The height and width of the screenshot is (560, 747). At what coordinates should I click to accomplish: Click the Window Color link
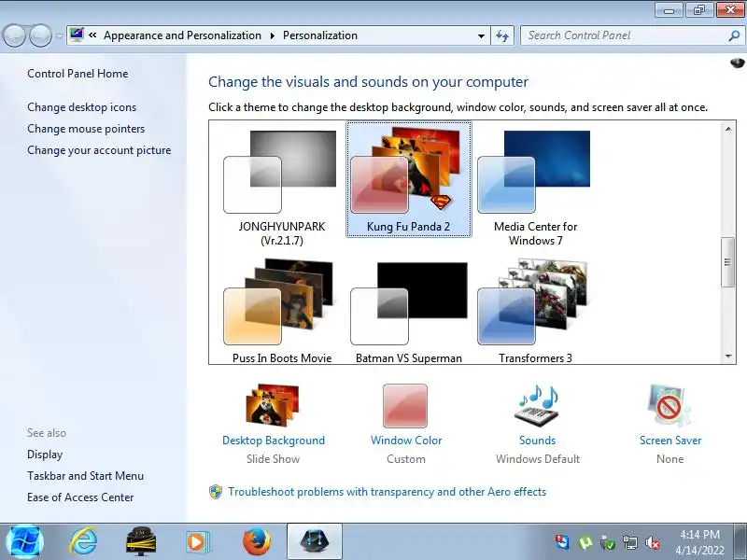[x=406, y=441]
